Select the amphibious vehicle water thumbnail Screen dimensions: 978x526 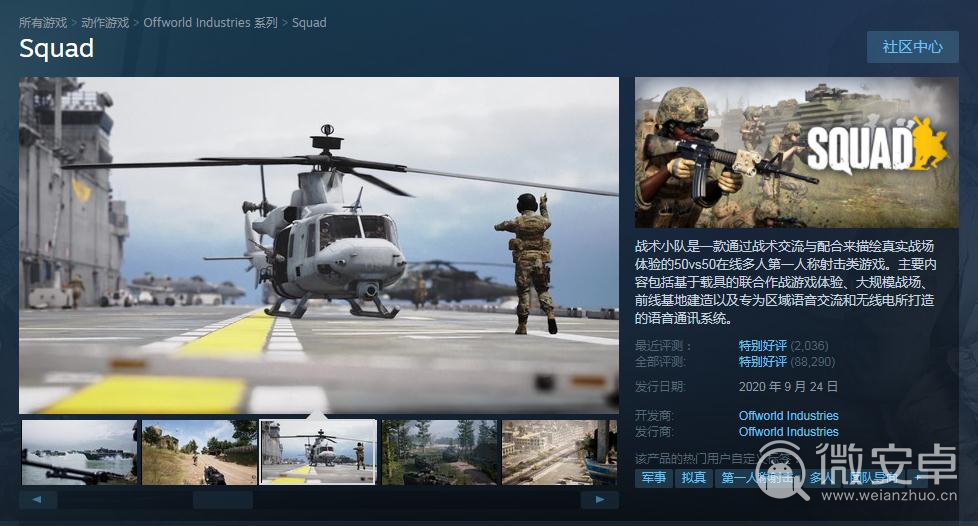(x=79, y=452)
